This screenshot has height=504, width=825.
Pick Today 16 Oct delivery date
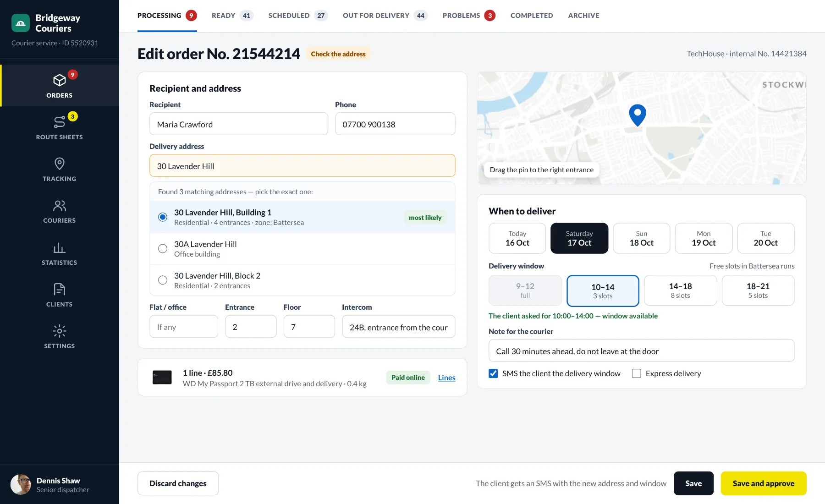[x=517, y=238]
